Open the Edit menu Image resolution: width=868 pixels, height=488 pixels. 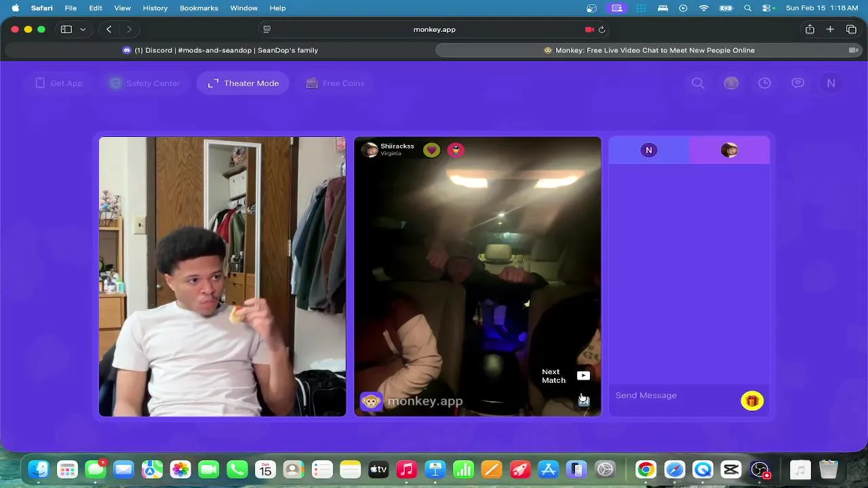(96, 8)
